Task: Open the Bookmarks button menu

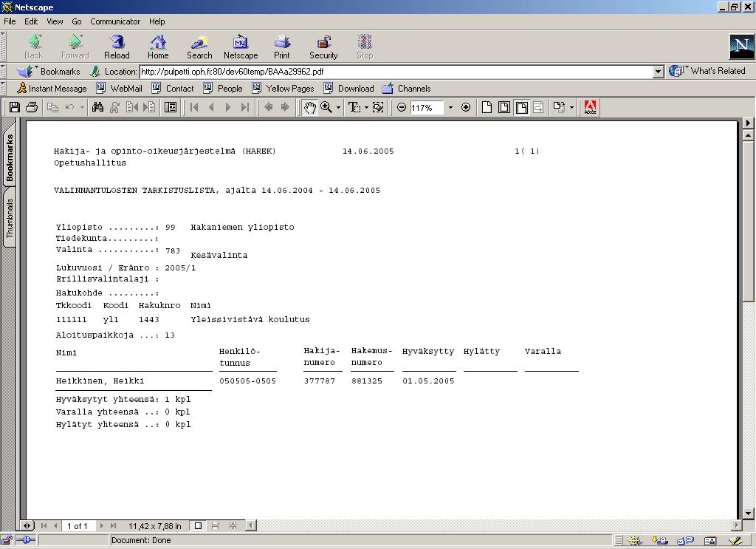Action: [x=48, y=72]
